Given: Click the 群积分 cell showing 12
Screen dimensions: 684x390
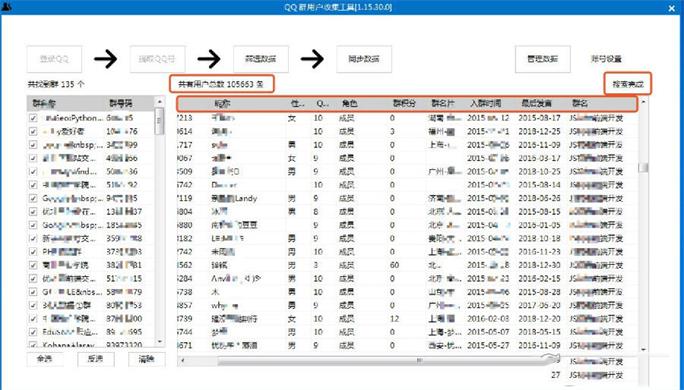Looking at the screenshot, I should point(394,319).
